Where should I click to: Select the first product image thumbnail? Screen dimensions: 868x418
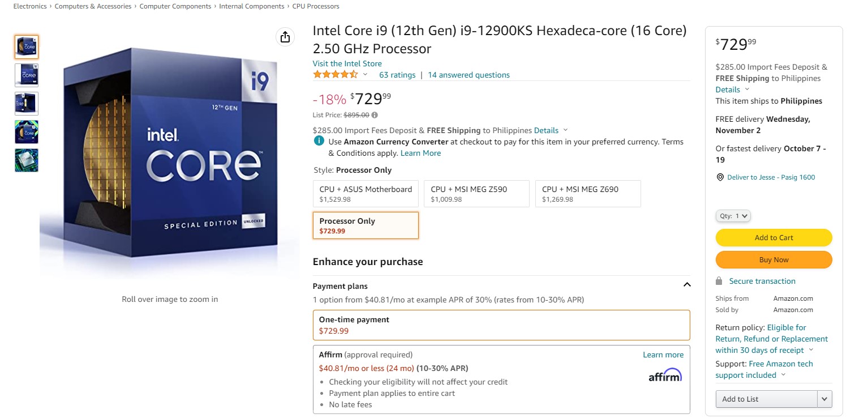(x=27, y=47)
